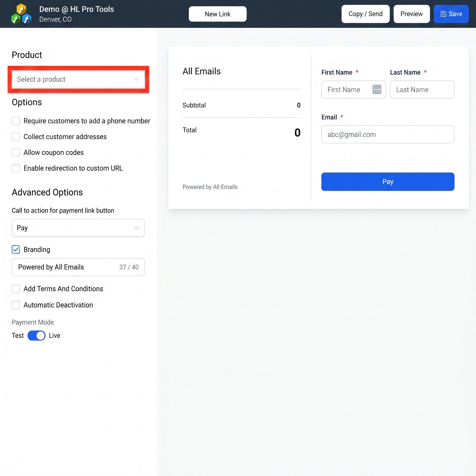Enable Require customers to add a phone number

click(16, 121)
